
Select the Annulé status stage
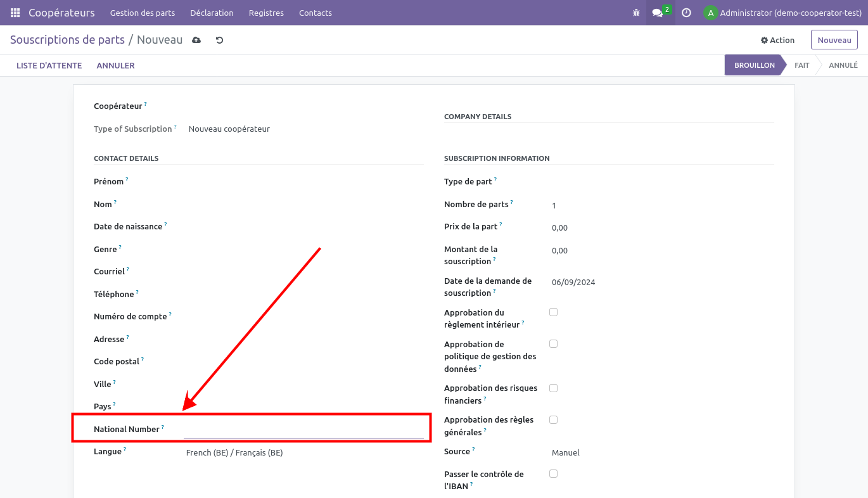click(843, 65)
